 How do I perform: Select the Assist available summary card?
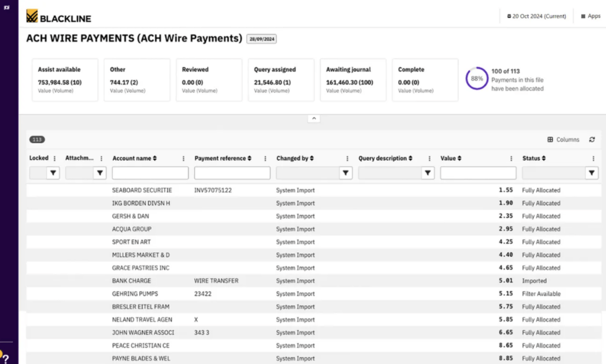(x=65, y=80)
